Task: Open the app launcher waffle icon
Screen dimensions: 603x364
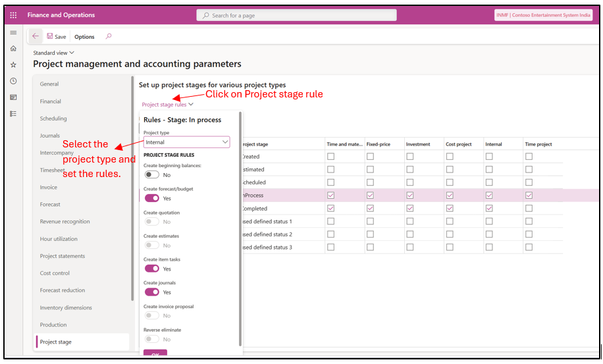Action: [13, 15]
